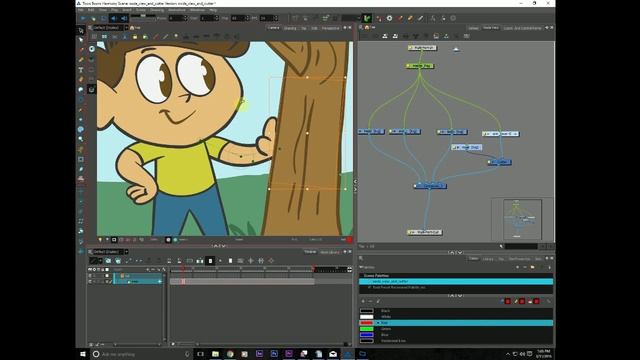
Task: Toggle the sound scrubbing speaker button
Action: pos(124,18)
